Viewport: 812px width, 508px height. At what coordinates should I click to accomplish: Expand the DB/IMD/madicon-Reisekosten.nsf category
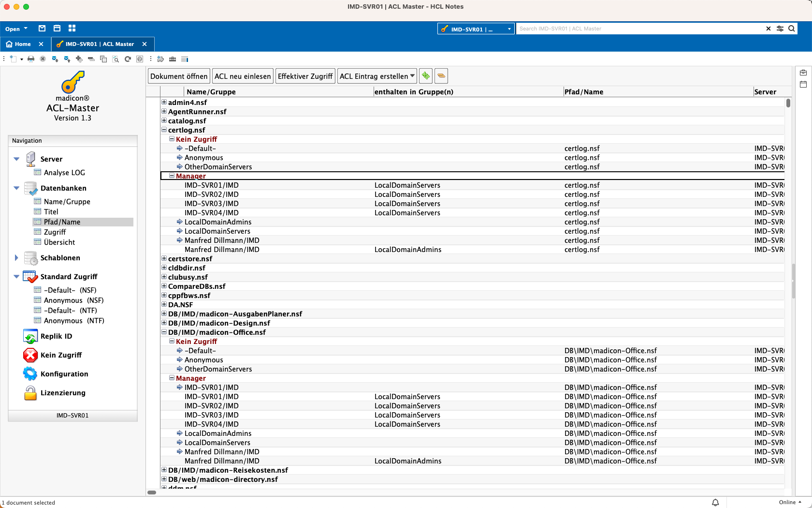[x=164, y=470]
